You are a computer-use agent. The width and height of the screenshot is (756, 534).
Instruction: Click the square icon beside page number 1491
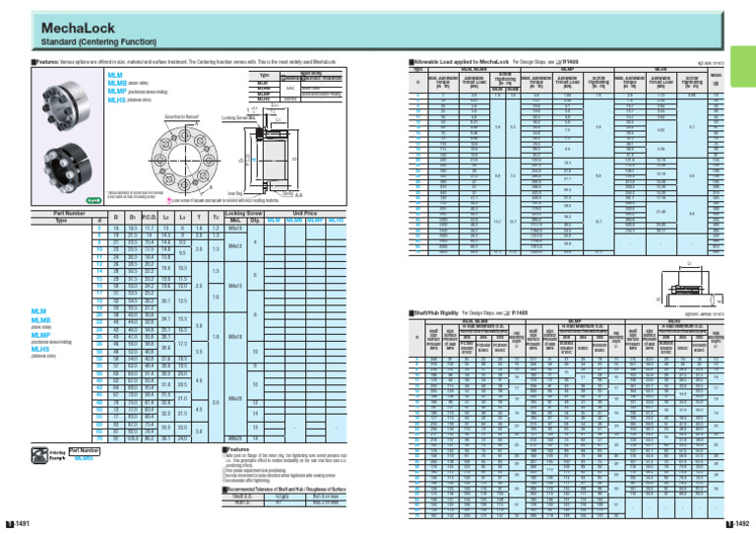[x=10, y=524]
